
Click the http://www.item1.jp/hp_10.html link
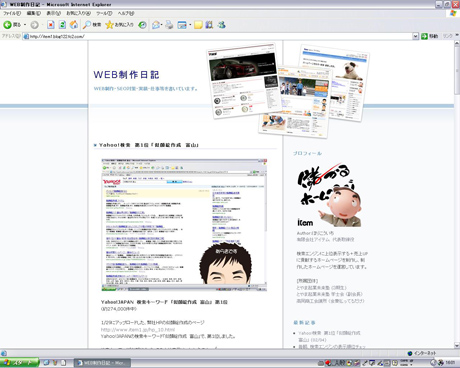tap(138, 330)
